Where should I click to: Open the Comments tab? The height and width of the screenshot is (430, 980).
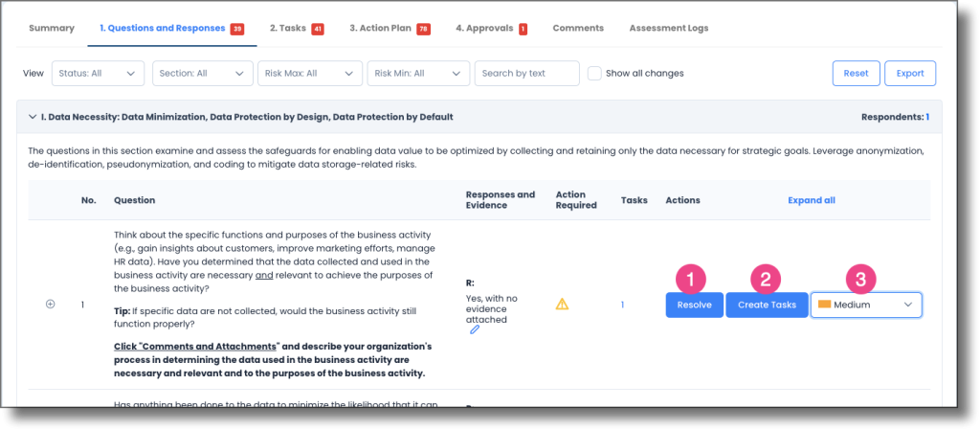click(x=578, y=28)
